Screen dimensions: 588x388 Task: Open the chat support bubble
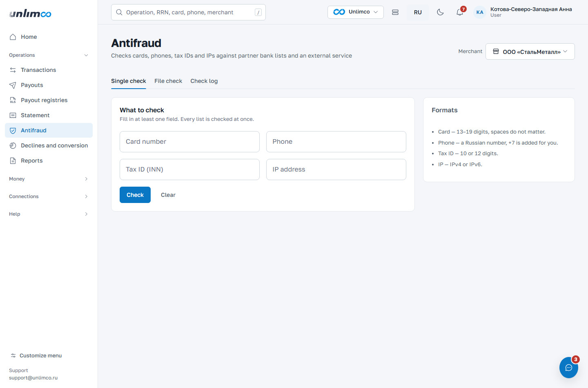[x=568, y=368]
